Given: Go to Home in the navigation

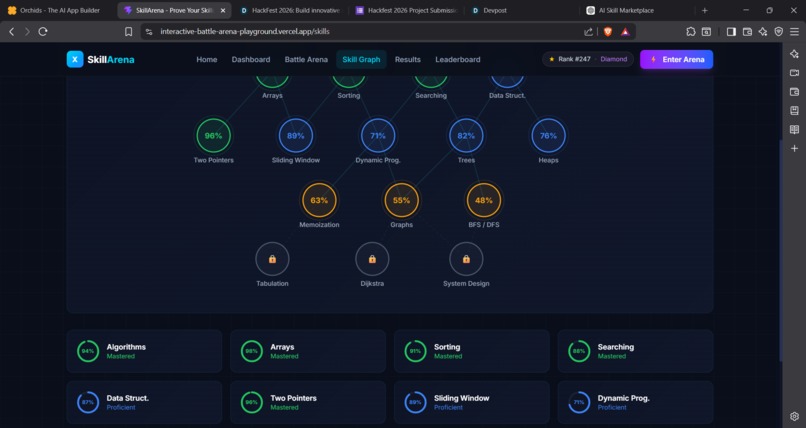Looking at the screenshot, I should (x=207, y=59).
